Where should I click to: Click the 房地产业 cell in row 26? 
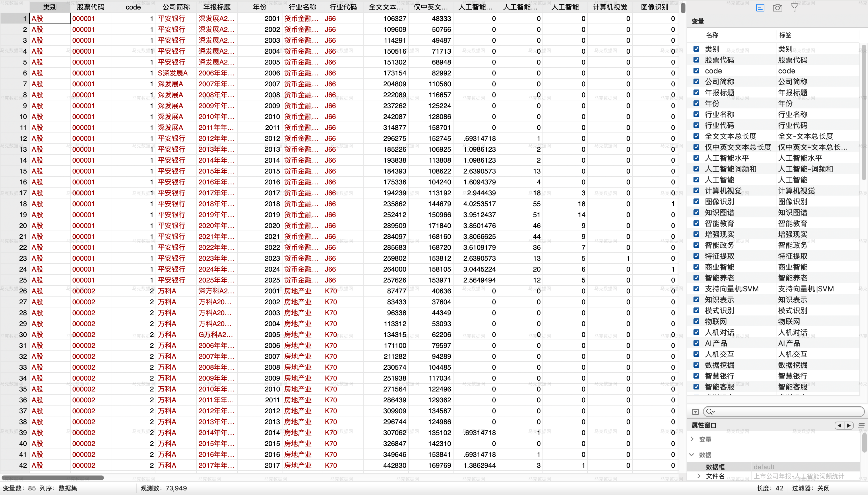pos(302,291)
